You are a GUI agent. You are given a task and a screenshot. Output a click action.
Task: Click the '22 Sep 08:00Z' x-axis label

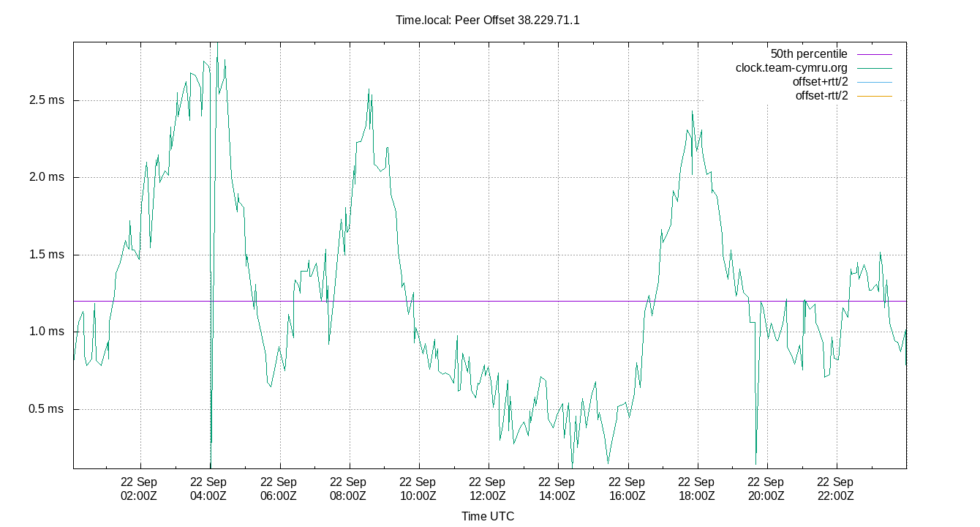348,489
